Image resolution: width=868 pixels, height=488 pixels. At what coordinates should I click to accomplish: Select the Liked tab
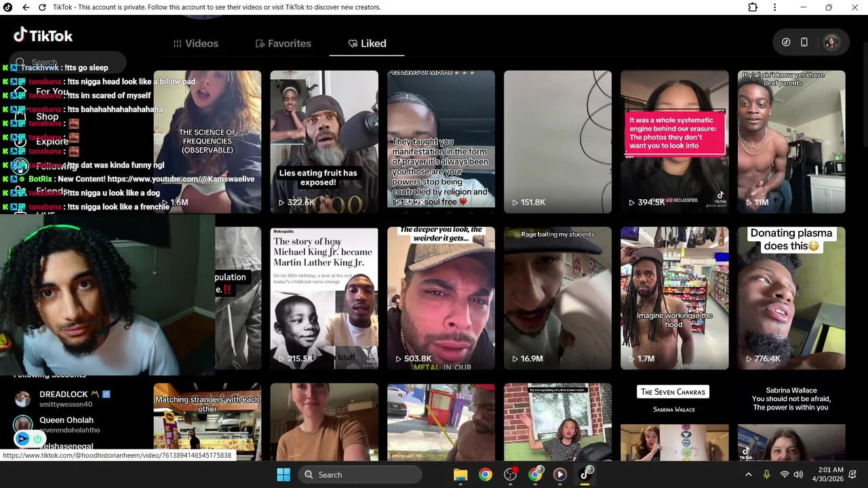coord(367,43)
